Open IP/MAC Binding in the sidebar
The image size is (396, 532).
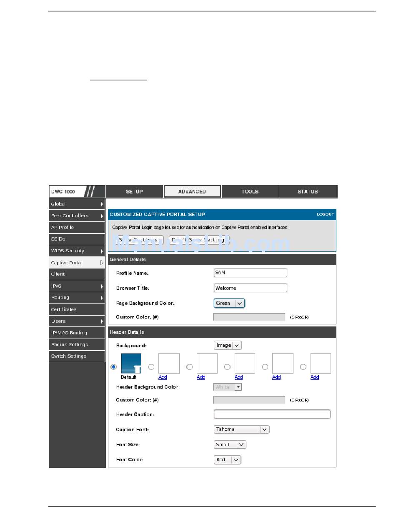77,333
